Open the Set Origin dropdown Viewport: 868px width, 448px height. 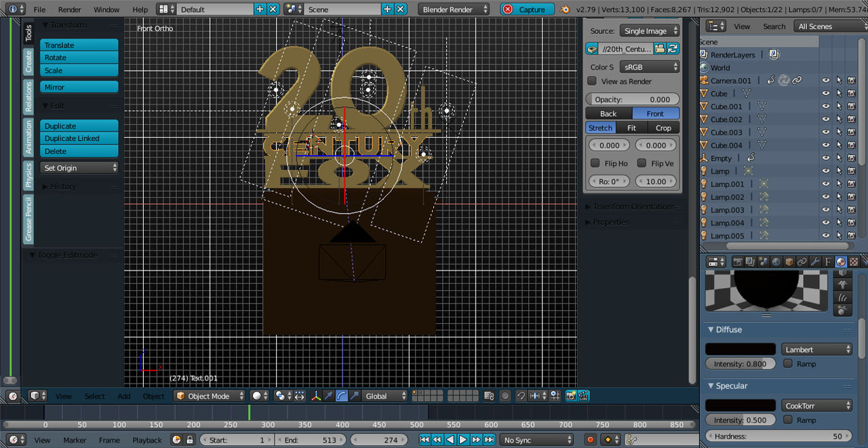point(79,167)
